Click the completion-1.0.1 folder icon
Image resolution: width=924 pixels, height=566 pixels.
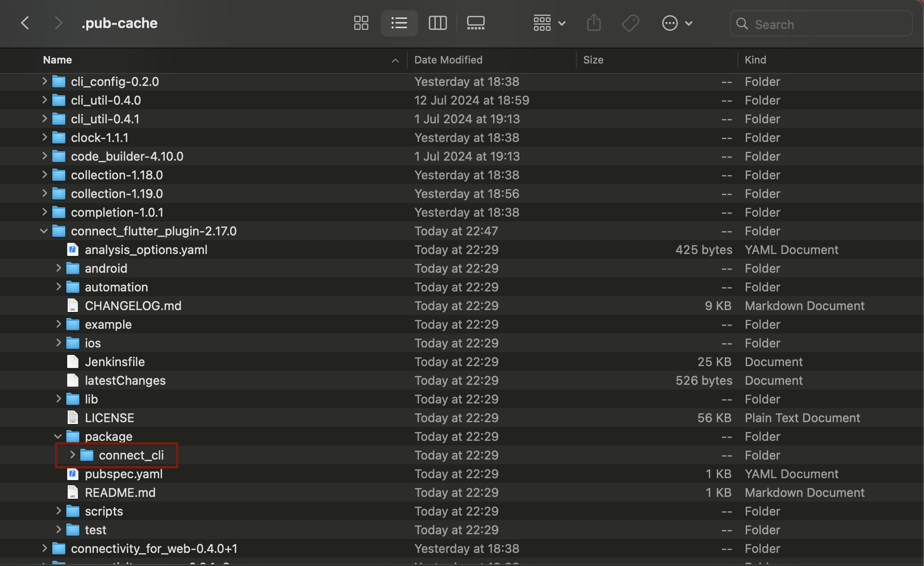pyautogui.click(x=59, y=212)
